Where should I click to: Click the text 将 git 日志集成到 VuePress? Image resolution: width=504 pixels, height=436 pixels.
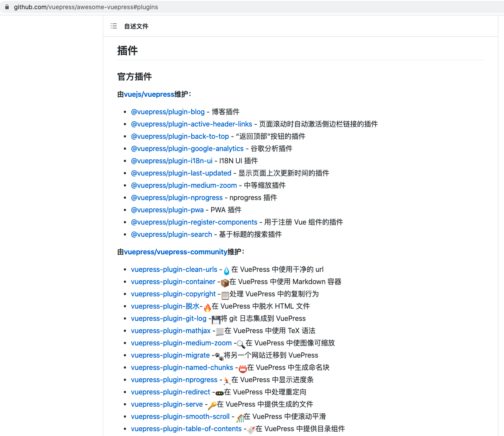(263, 318)
